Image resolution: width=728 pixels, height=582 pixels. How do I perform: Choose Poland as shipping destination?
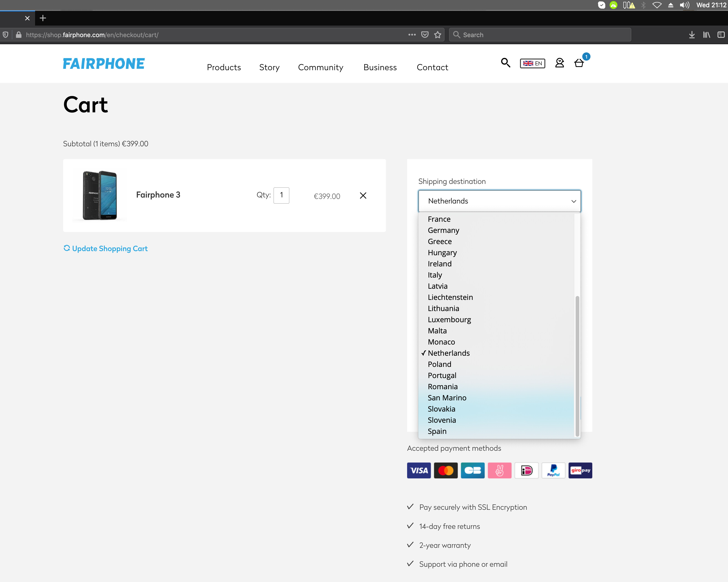point(496,364)
